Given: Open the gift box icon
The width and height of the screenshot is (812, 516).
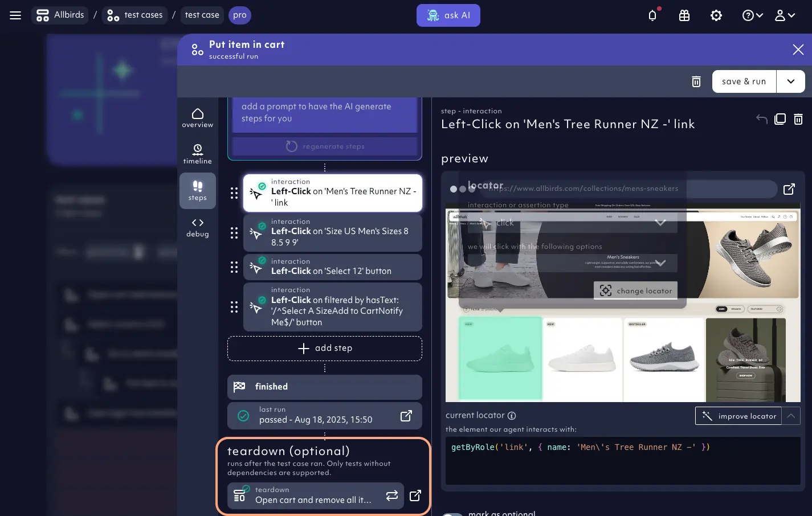Looking at the screenshot, I should (x=684, y=15).
